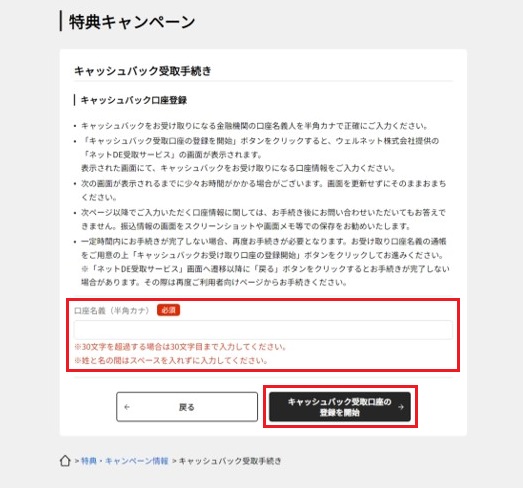Click the bullet starting 次の画面が表示される
The width and height of the screenshot is (523, 488).
click(264, 190)
